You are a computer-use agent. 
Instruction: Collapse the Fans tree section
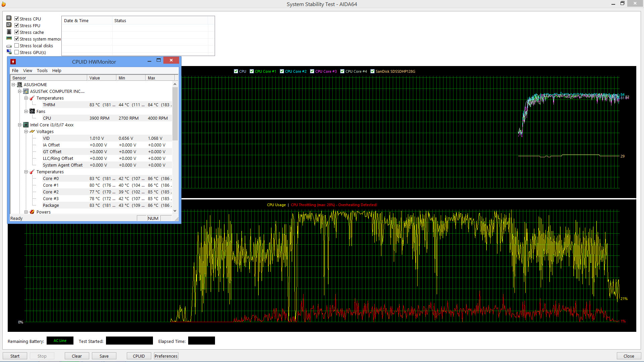26,112
